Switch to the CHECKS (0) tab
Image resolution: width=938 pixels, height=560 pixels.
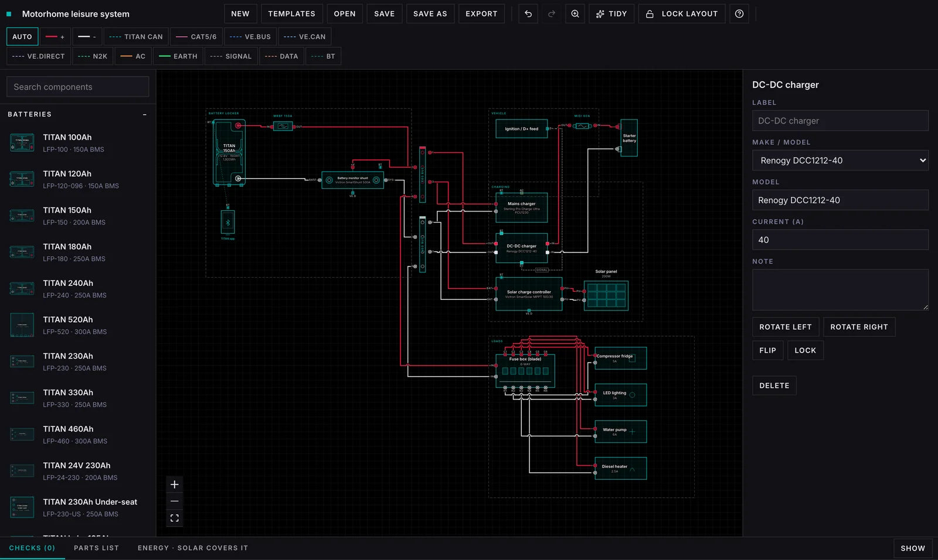point(32,548)
